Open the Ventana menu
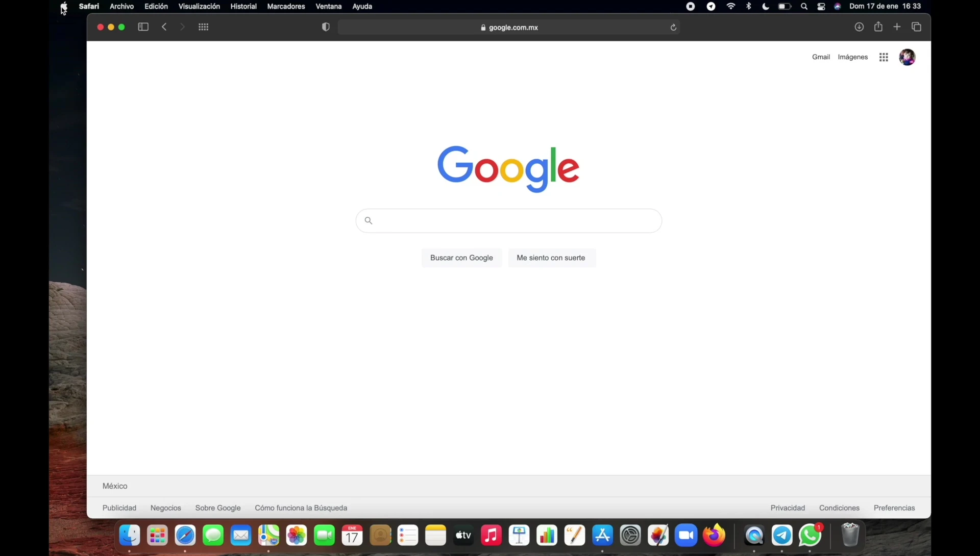980x556 pixels. (x=329, y=6)
